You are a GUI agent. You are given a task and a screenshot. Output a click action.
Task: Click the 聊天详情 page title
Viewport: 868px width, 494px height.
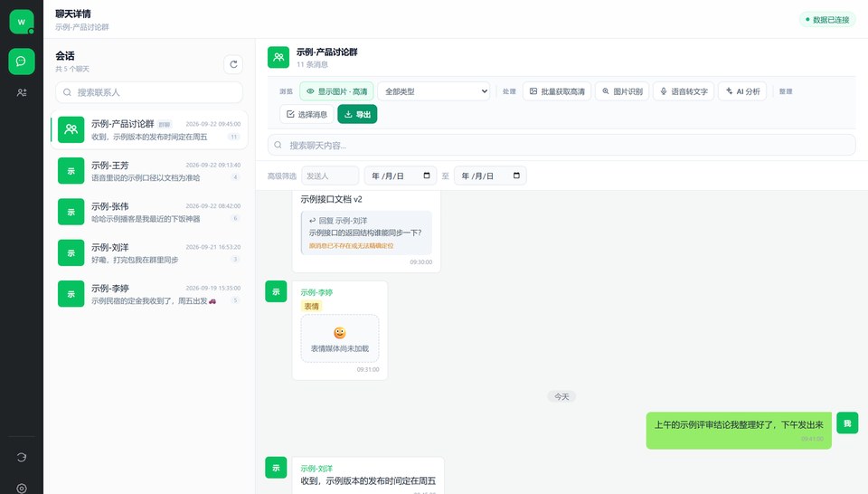pos(73,14)
